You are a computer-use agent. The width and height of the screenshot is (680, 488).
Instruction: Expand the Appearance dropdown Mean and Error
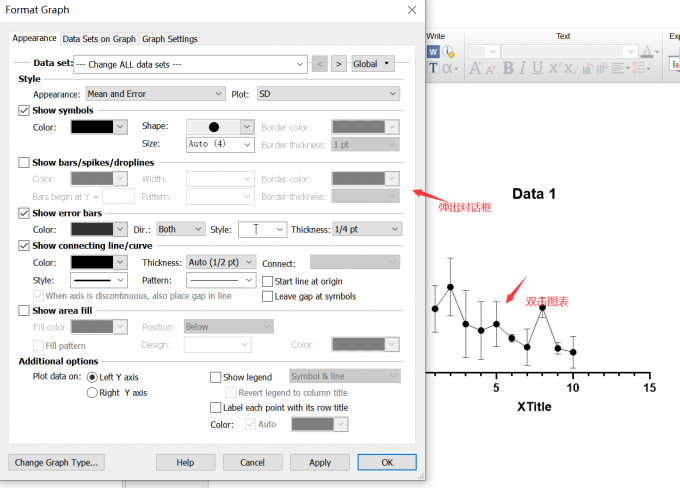pos(155,93)
